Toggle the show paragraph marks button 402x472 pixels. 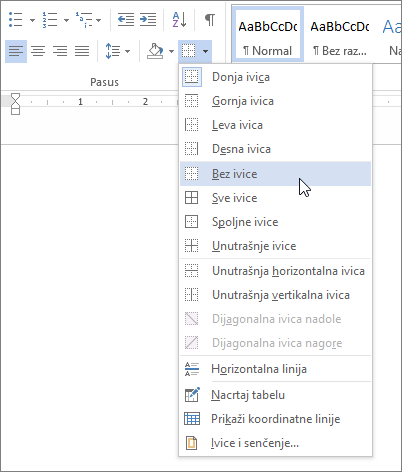tap(210, 20)
